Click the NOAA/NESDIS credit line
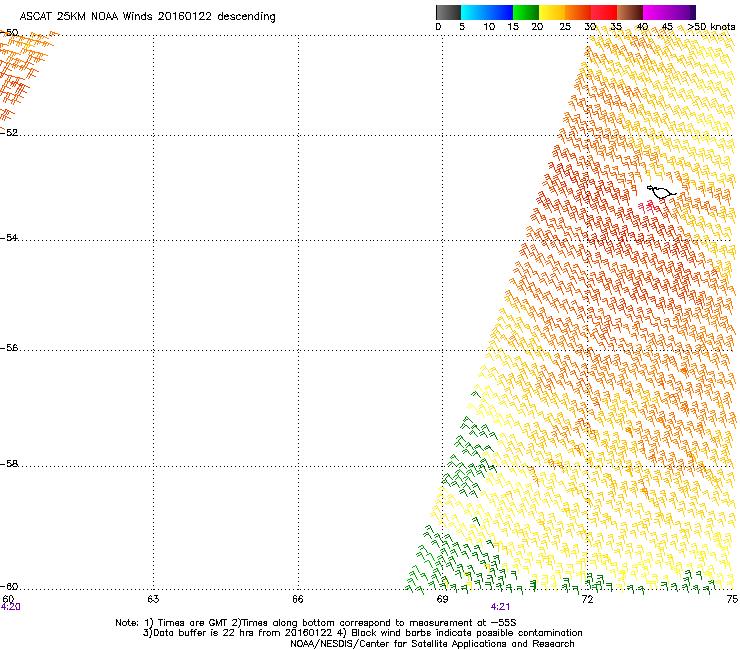The height and width of the screenshot is (650, 740). point(432,644)
